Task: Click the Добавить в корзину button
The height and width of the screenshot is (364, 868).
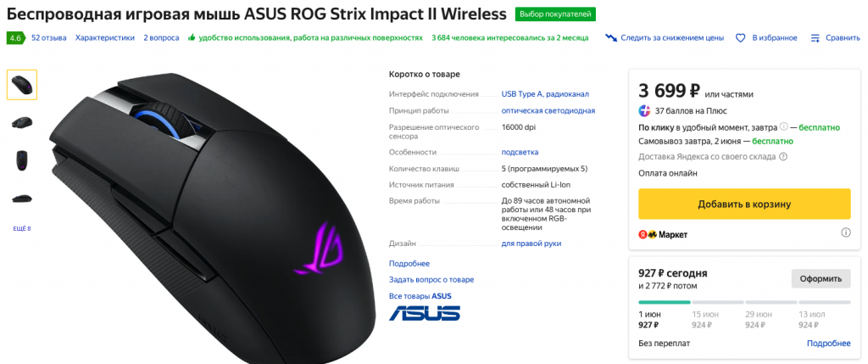Action: click(x=744, y=204)
